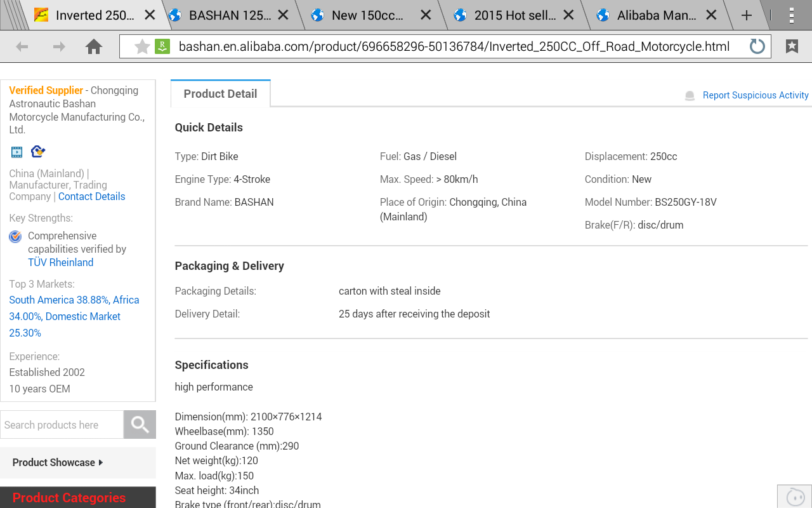Click the Brake(F/R): disc/drum text
Image resolution: width=812 pixels, height=508 pixels.
[634, 225]
